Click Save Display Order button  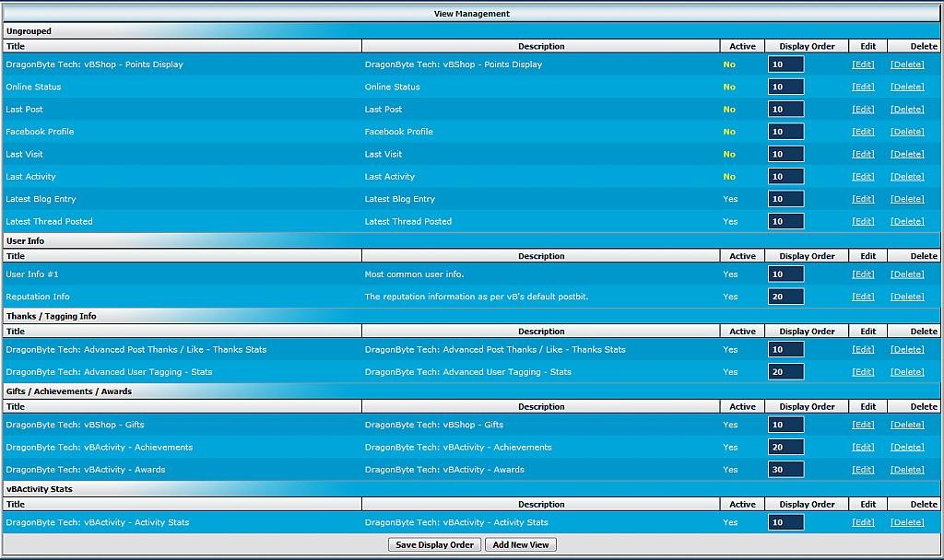(x=434, y=545)
